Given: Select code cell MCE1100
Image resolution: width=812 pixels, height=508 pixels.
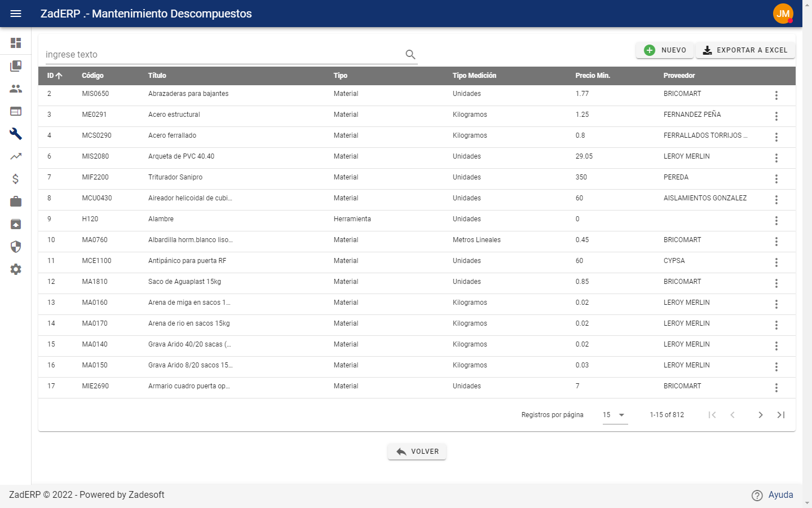Looking at the screenshot, I should coord(96,261).
